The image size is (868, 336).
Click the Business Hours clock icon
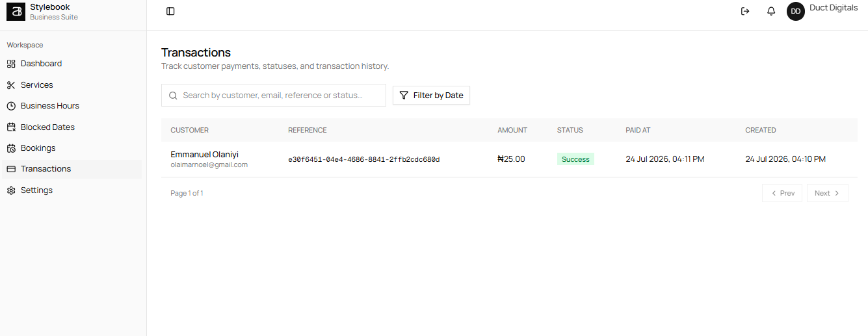tap(11, 106)
